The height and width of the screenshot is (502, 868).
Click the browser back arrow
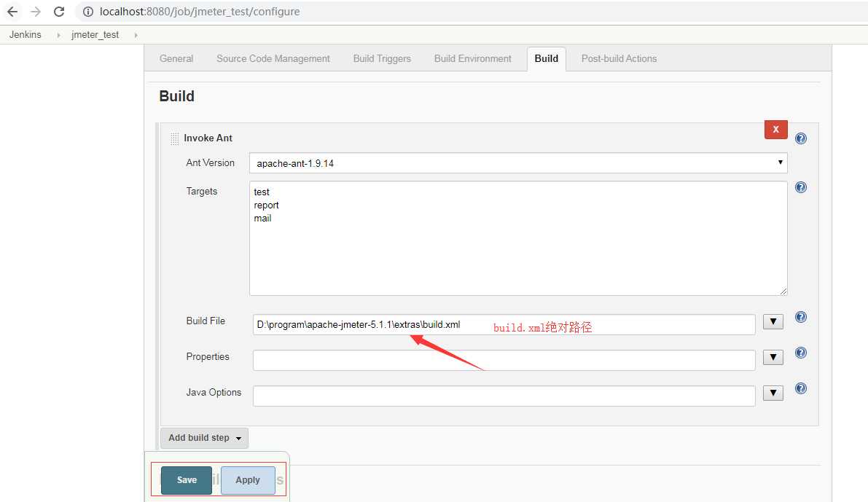tap(12, 12)
